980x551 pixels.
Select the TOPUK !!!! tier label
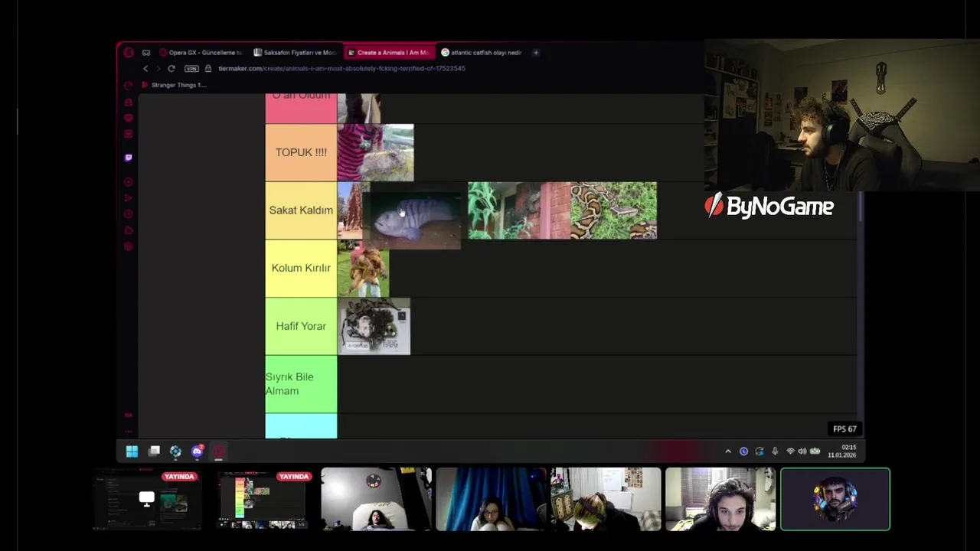click(301, 152)
